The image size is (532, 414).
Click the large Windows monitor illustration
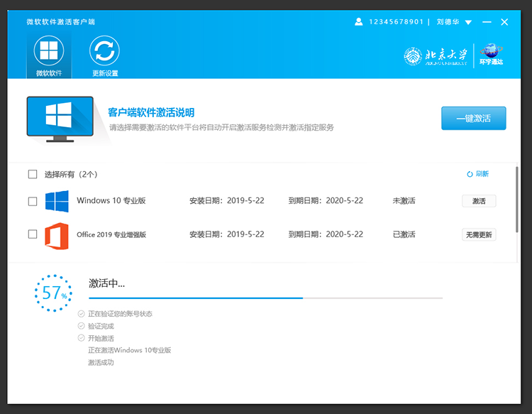click(x=60, y=119)
